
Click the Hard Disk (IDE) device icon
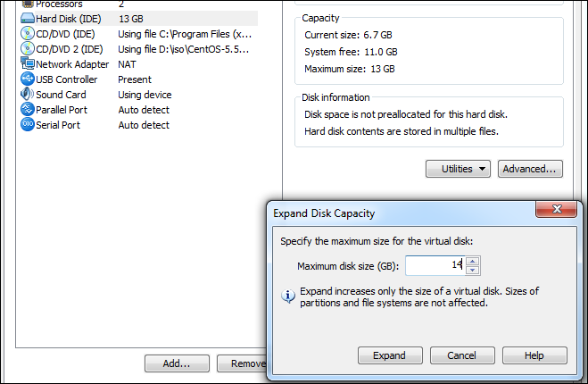(x=27, y=19)
